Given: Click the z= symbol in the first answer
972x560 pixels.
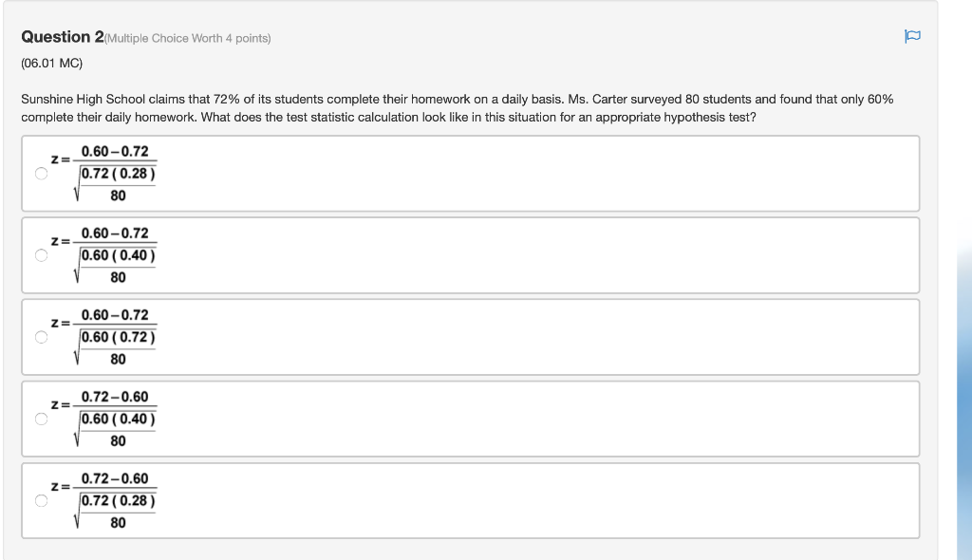Looking at the screenshot, I should [59, 160].
